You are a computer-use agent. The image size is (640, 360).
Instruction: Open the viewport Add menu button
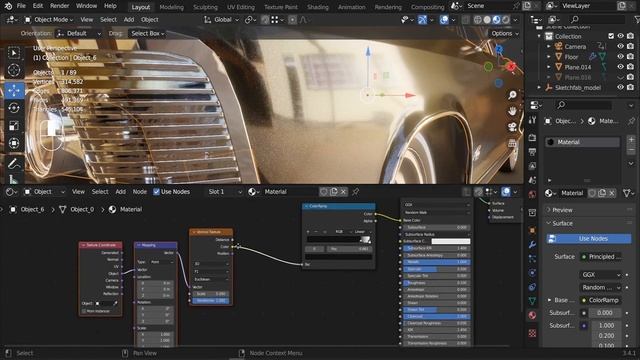click(129, 20)
